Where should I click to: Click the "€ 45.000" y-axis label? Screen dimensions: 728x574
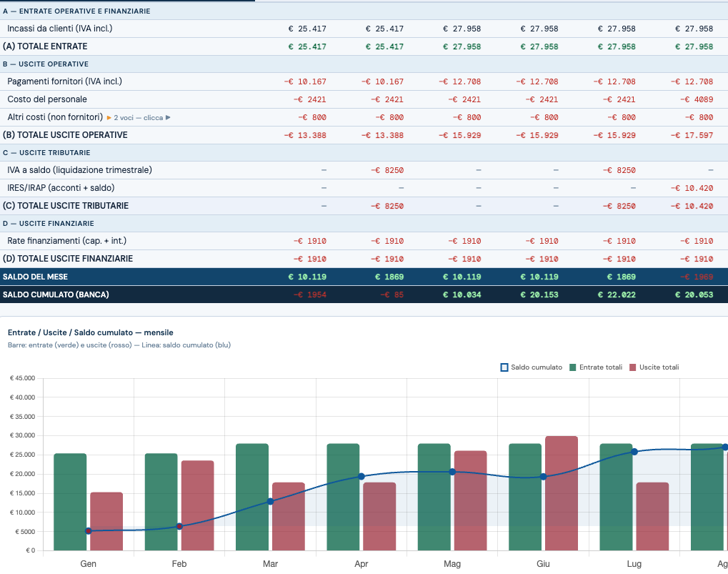22,378
